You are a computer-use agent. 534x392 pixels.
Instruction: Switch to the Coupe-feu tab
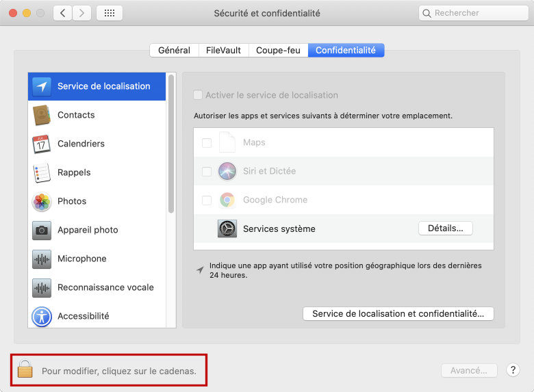click(278, 51)
